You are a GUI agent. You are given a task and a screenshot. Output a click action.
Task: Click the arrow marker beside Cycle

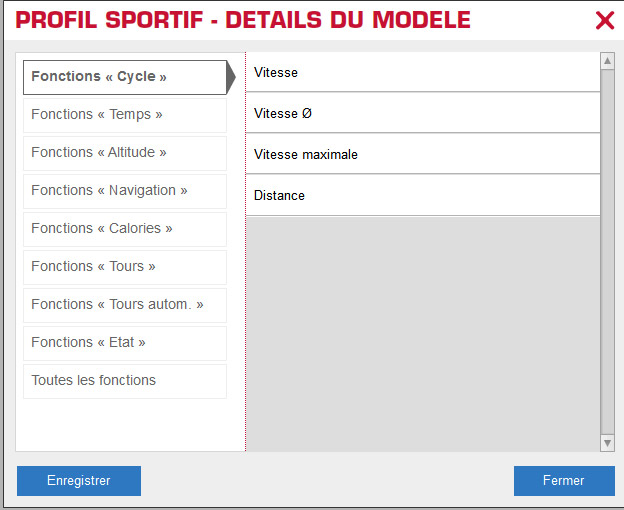tap(231, 77)
